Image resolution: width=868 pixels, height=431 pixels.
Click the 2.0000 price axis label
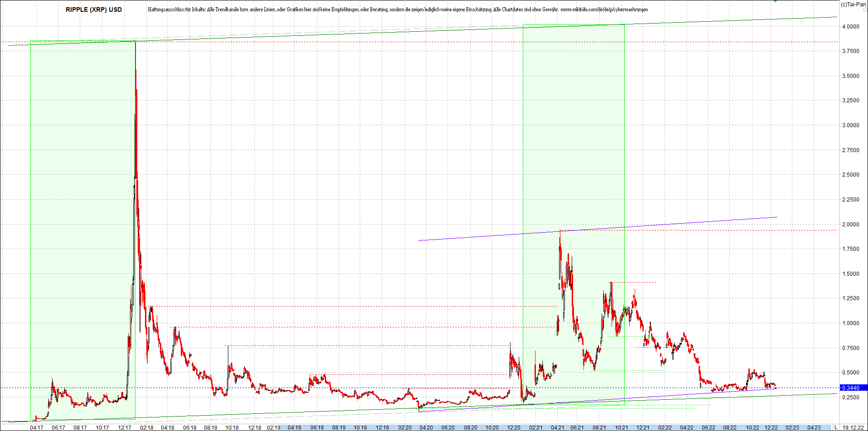click(850, 225)
